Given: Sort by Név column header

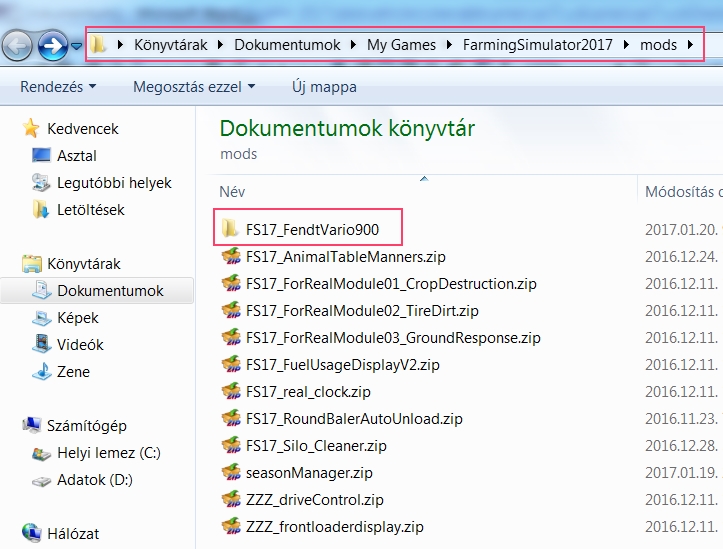Looking at the screenshot, I should coord(232,192).
